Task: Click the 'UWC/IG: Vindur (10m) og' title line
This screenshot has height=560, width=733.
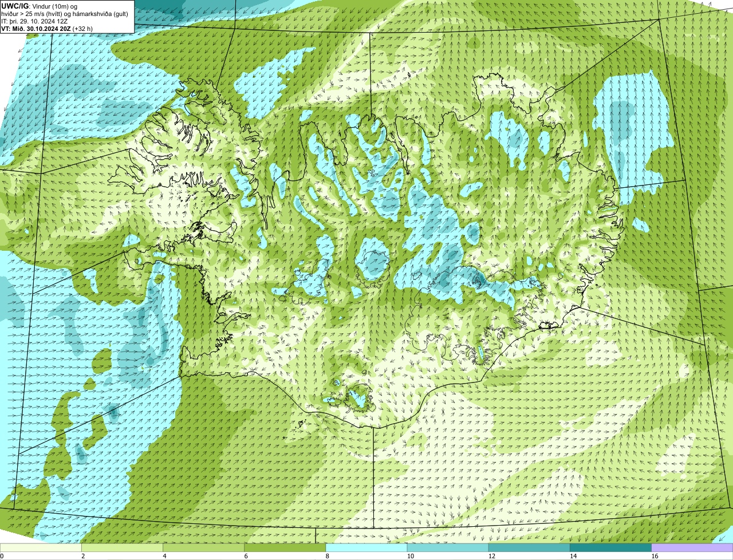Action: pos(40,6)
